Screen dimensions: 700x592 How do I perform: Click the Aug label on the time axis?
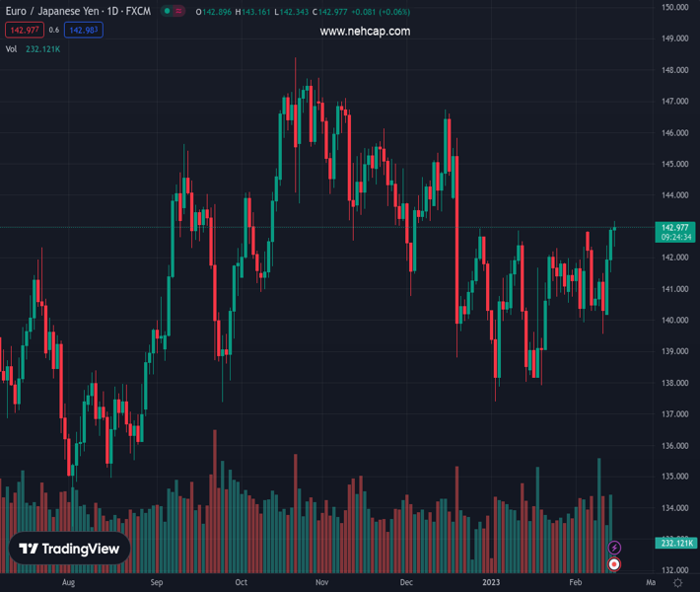pos(68,583)
